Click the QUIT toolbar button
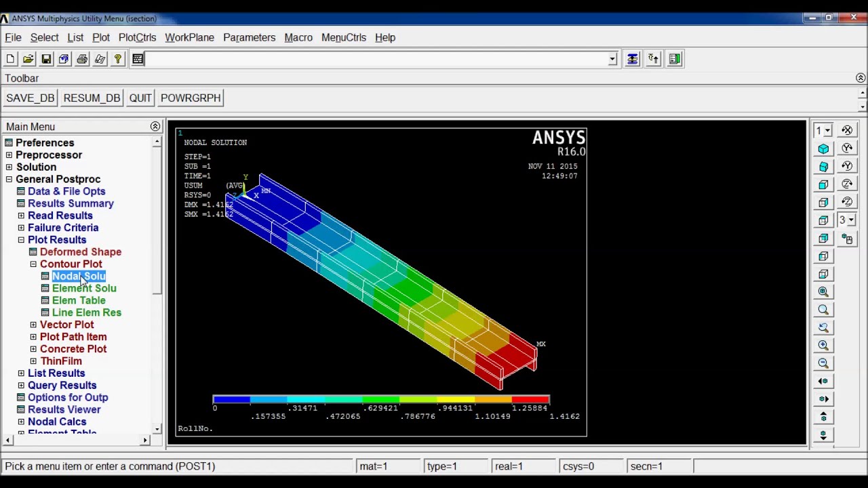The width and height of the screenshot is (868, 488). [140, 98]
